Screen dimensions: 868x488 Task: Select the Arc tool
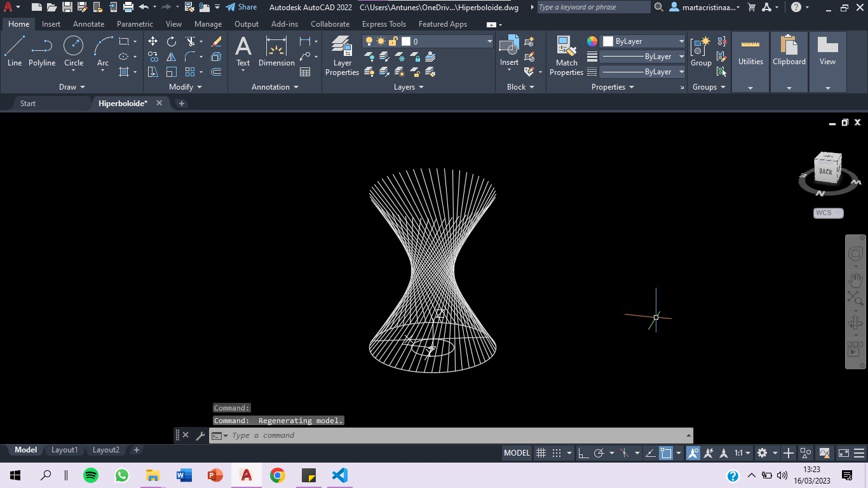(x=103, y=51)
